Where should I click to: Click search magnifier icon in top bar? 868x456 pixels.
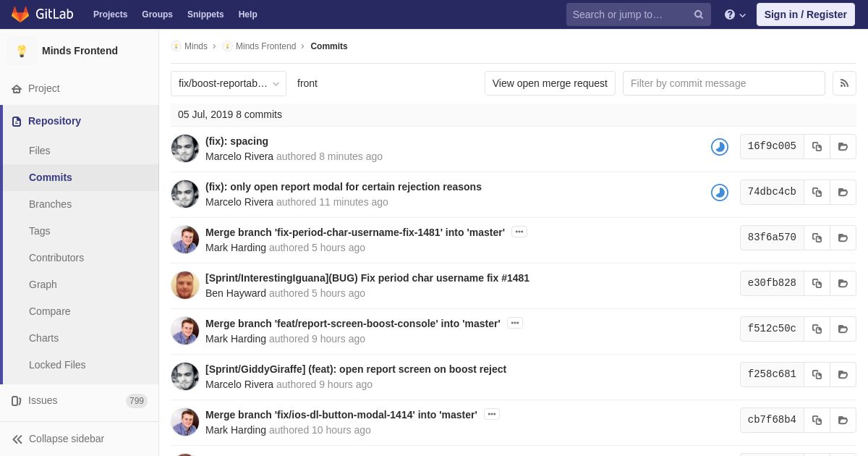coord(698,14)
